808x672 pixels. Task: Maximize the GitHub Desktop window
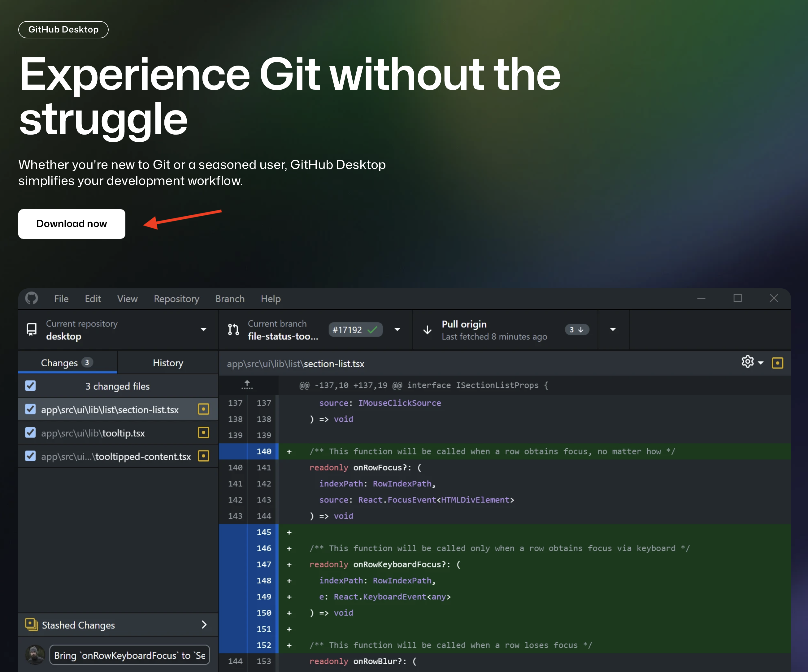click(x=738, y=298)
